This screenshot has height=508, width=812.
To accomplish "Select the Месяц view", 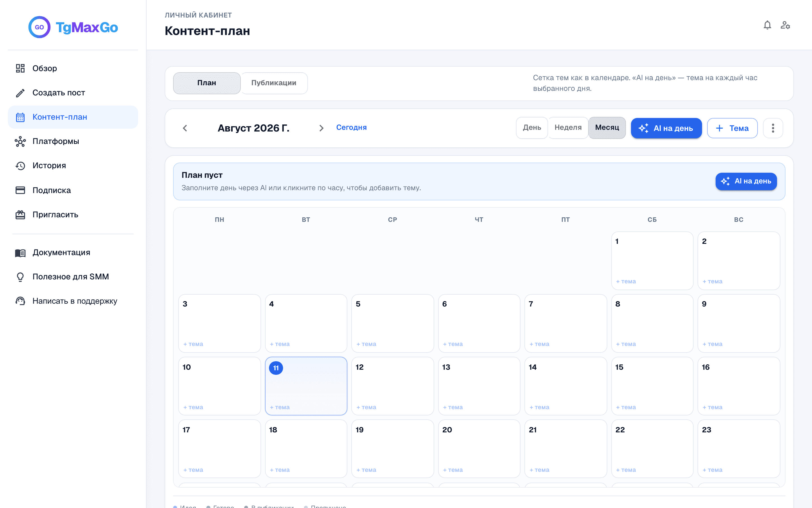I will pyautogui.click(x=607, y=128).
